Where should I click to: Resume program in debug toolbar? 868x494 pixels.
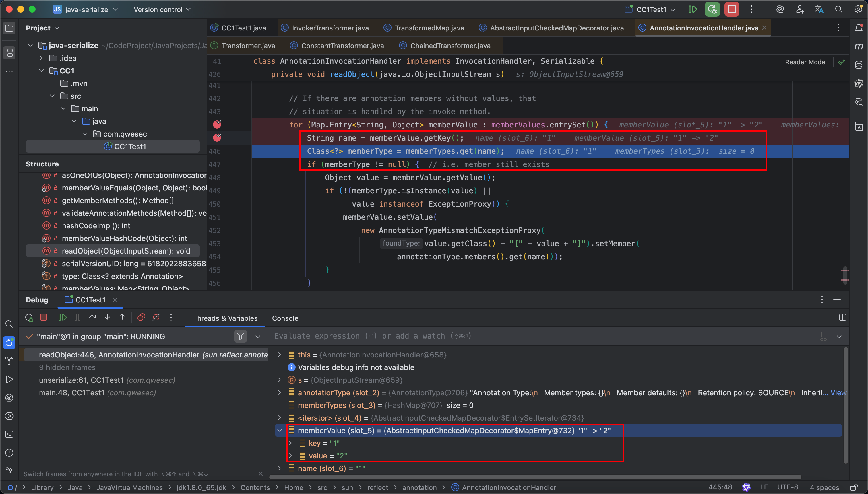point(63,318)
